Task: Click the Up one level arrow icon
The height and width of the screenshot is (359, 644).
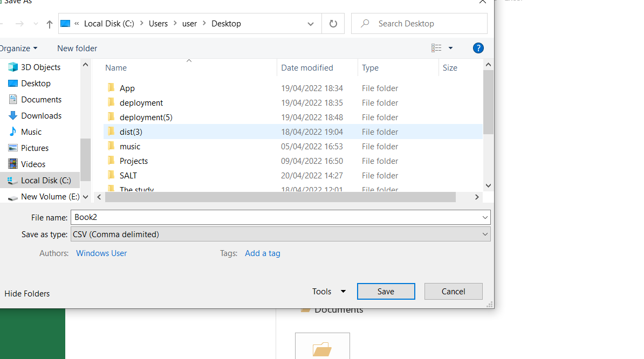Action: coord(50,24)
